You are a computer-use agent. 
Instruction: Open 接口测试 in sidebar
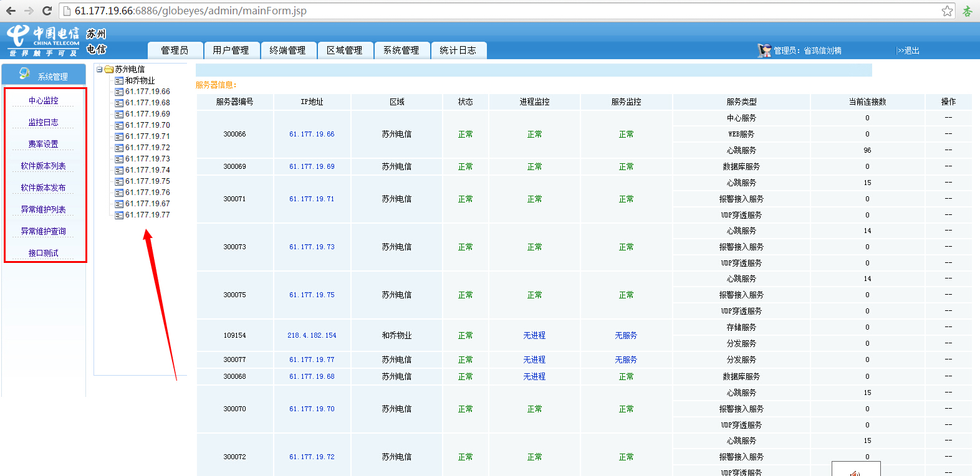[43, 253]
